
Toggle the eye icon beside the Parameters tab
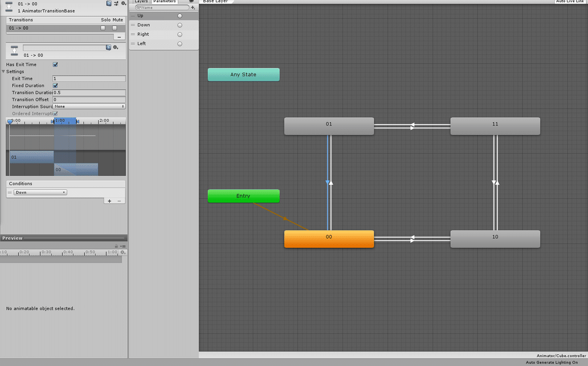pos(192,1)
